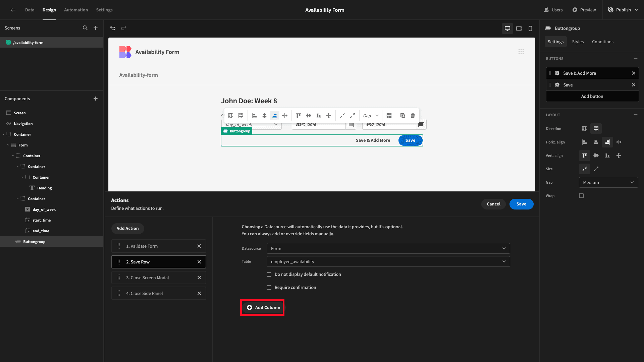This screenshot has width=644, height=362.
Task: Click the Add Column button
Action: pos(263,307)
